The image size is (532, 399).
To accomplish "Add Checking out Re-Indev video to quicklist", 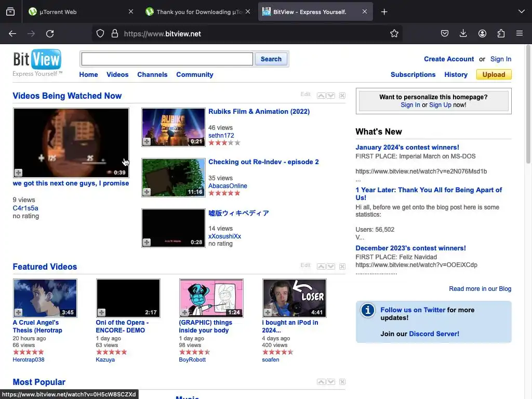I will 147,192.
